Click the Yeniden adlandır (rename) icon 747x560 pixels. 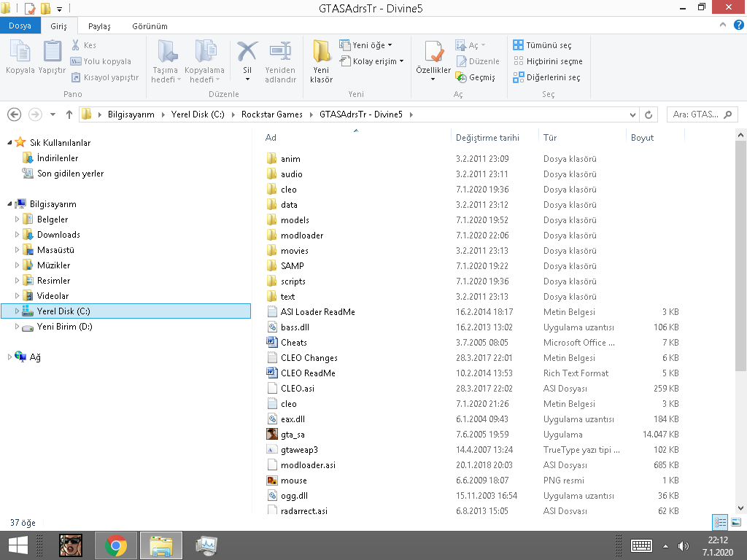point(280,51)
